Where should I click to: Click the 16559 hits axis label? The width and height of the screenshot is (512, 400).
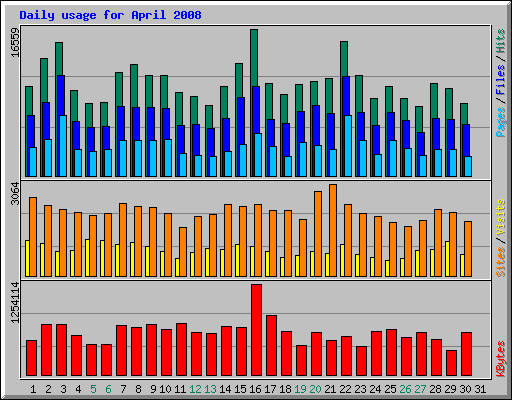(15, 42)
